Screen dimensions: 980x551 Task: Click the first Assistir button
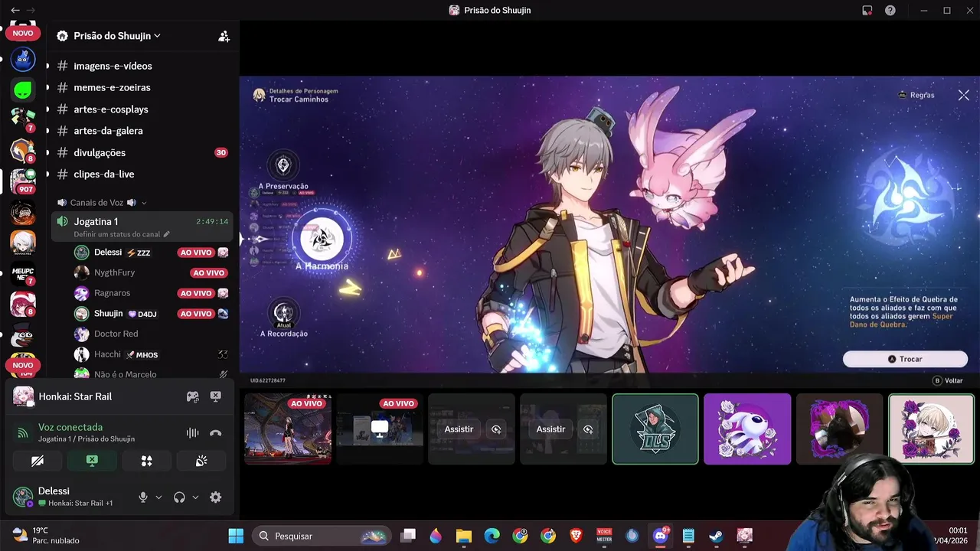459,429
